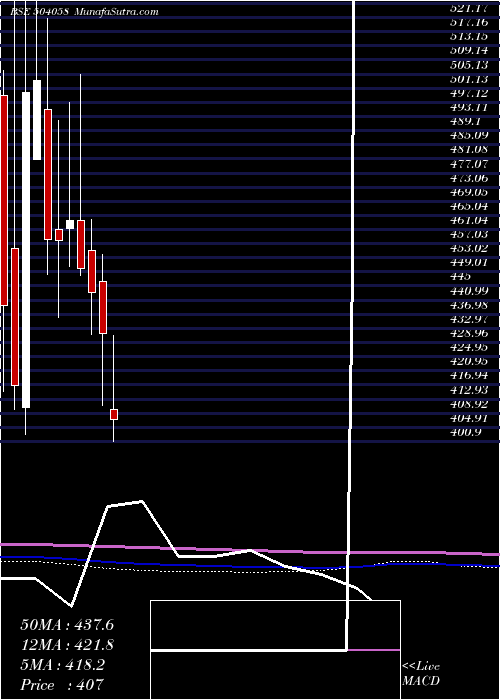Image resolution: width=500 pixels, height=700 pixels.
Task: Click the 509.14 price axis label
Action: tap(470, 50)
